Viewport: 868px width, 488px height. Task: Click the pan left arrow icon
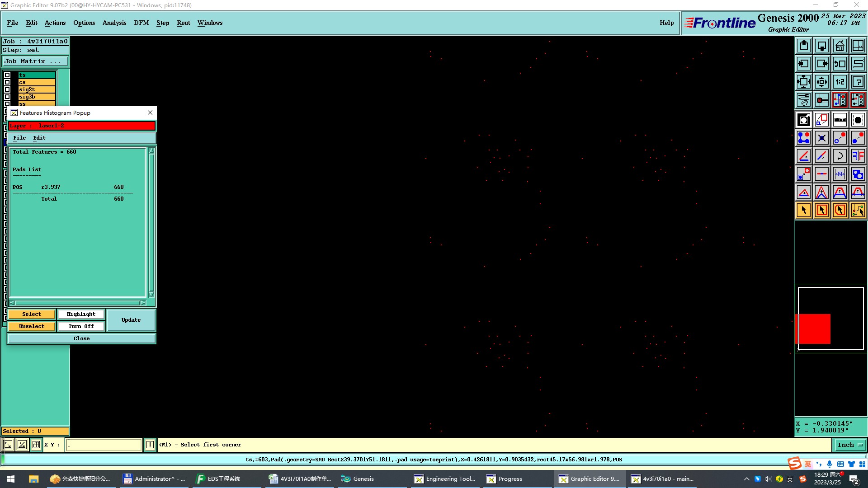[803, 64]
